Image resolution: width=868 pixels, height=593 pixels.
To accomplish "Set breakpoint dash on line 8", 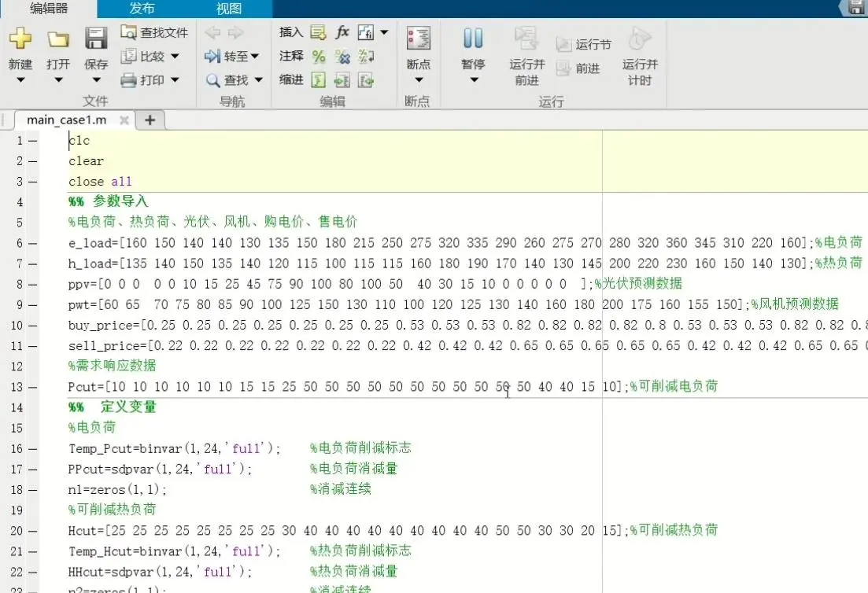I will (33, 285).
